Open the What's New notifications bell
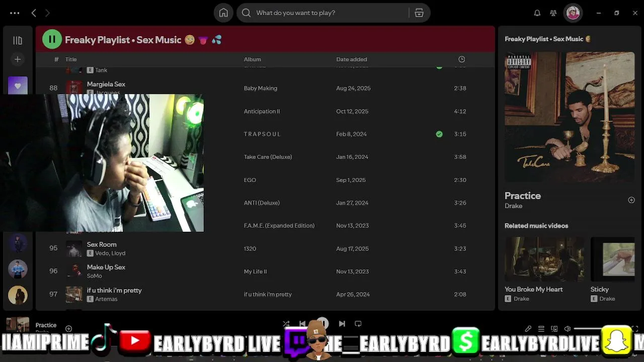This screenshot has height=362, width=644. pyautogui.click(x=537, y=13)
